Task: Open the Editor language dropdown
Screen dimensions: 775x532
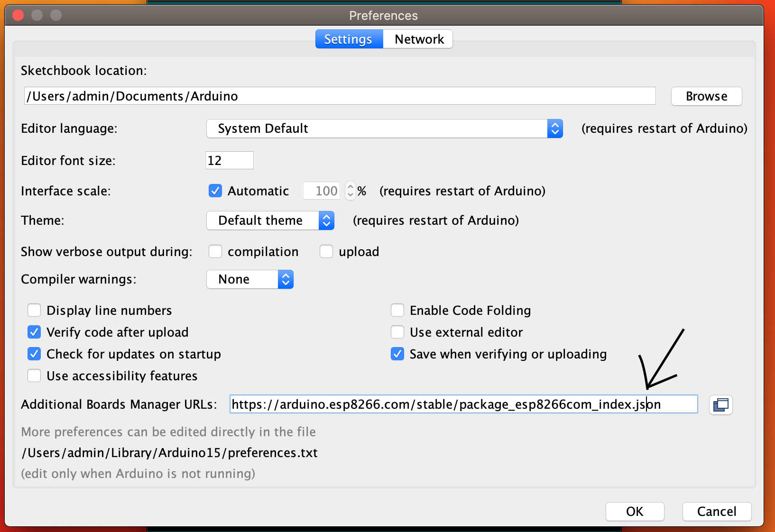Action: click(x=384, y=128)
